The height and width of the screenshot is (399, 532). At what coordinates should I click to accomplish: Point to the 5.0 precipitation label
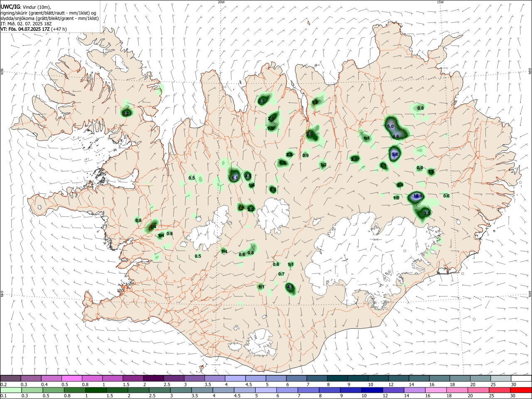point(390,126)
